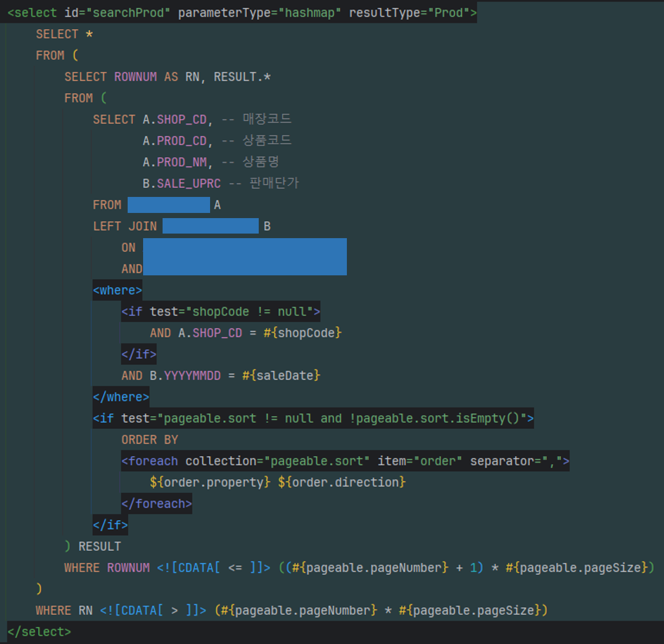
Task: Click "ROWNUM AS RN" in the inner select
Action: coord(157,77)
